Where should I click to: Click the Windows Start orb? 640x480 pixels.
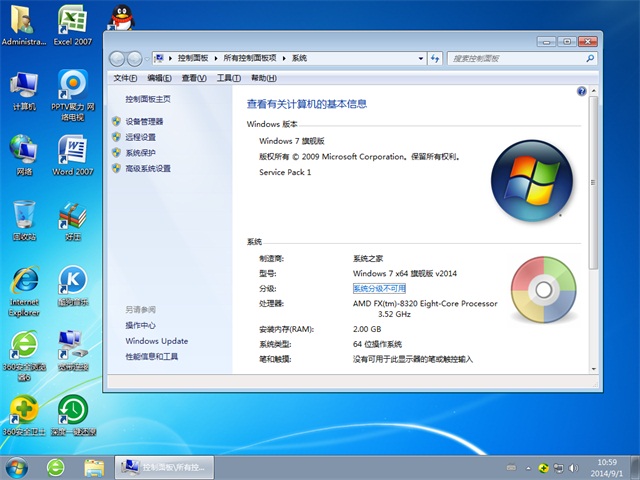tap(16, 467)
